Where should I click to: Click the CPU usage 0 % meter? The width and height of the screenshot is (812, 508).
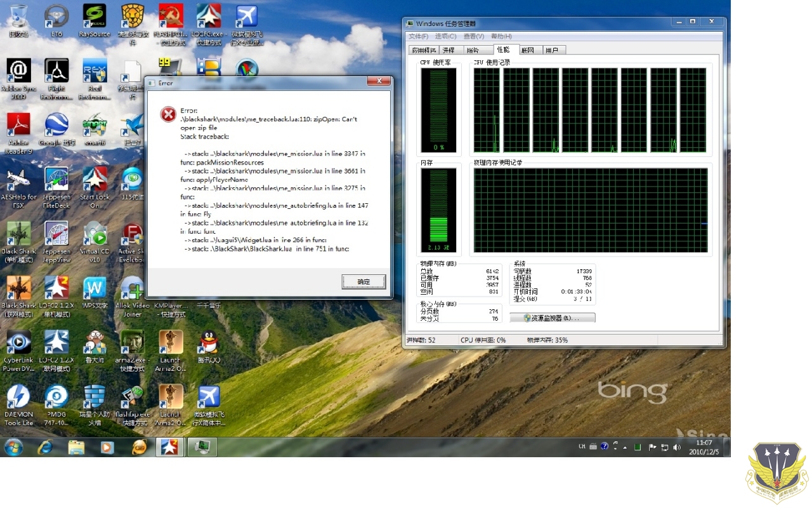pos(439,110)
